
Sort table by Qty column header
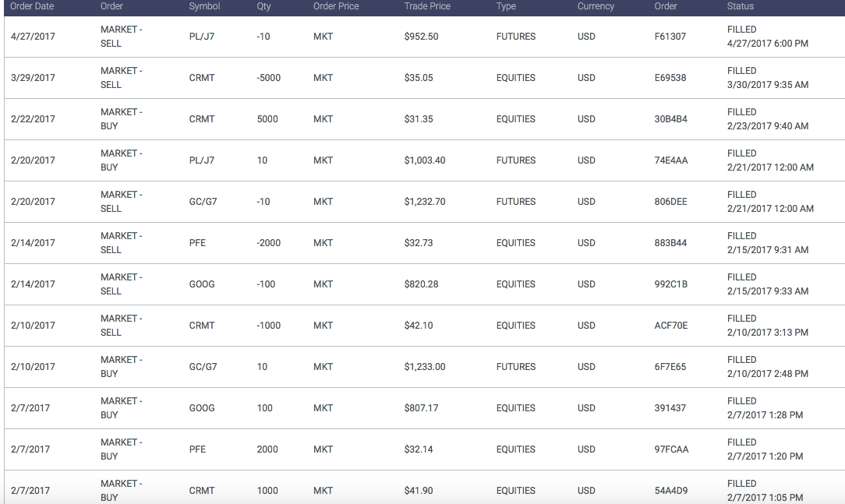coord(263,6)
